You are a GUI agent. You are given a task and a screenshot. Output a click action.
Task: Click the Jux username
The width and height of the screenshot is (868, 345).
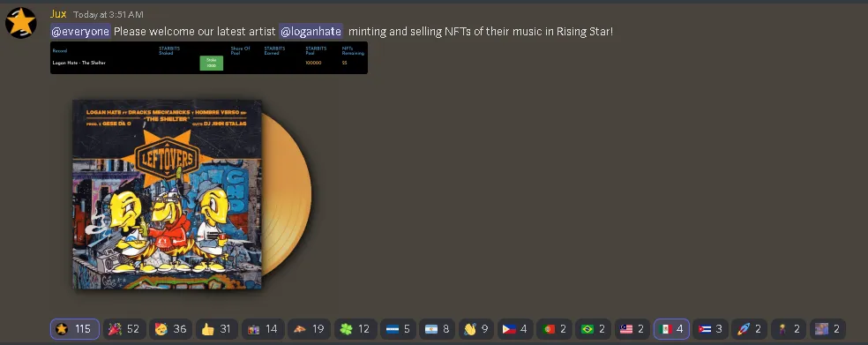58,14
